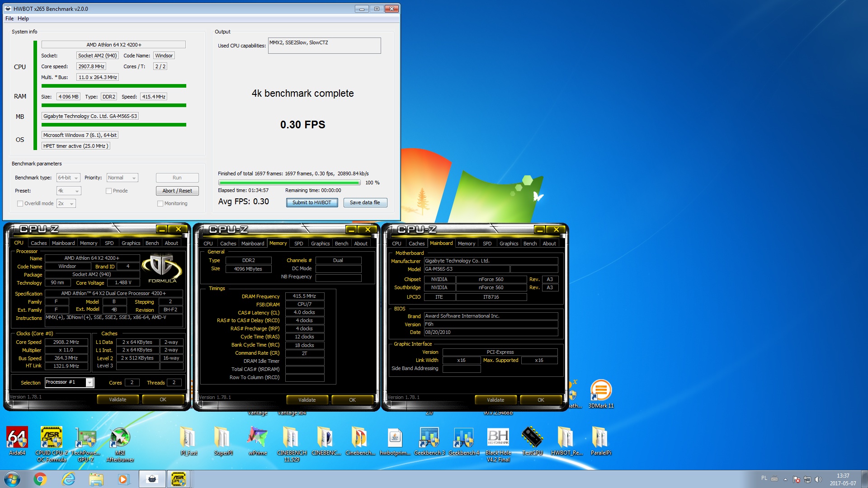The image size is (868, 488).
Task: Launch MSI Afterburner desktop icon
Action: [x=120, y=444]
